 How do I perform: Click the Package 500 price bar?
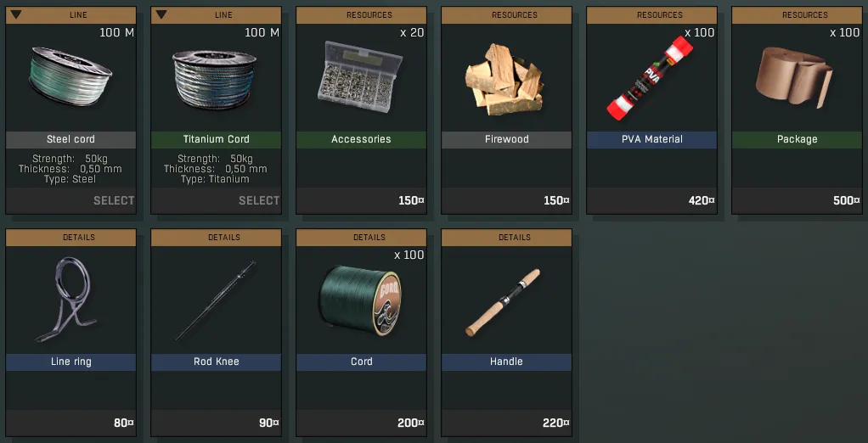pos(798,201)
